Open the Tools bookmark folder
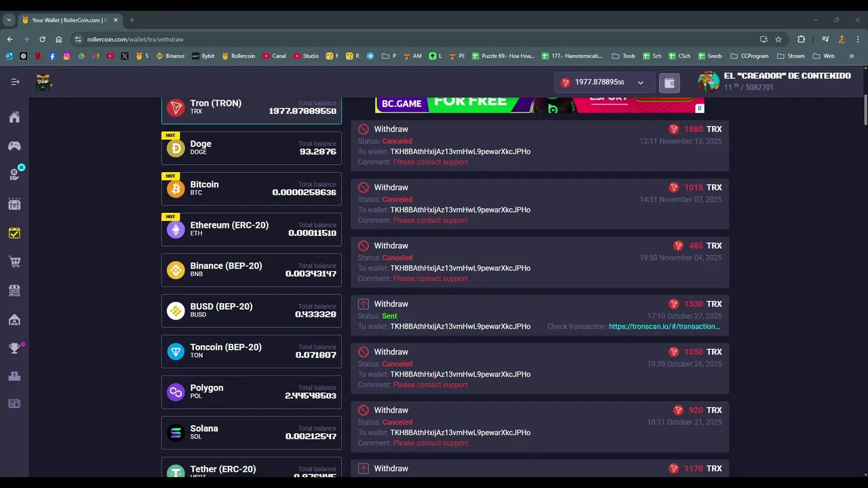Viewport: 868px width, 488px height. pos(623,56)
